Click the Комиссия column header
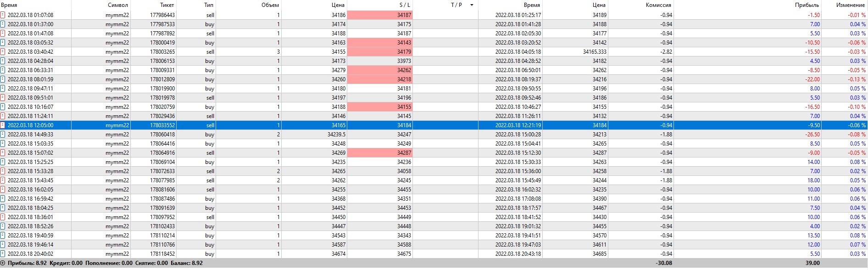The width and height of the screenshot is (868, 270). click(x=658, y=5)
